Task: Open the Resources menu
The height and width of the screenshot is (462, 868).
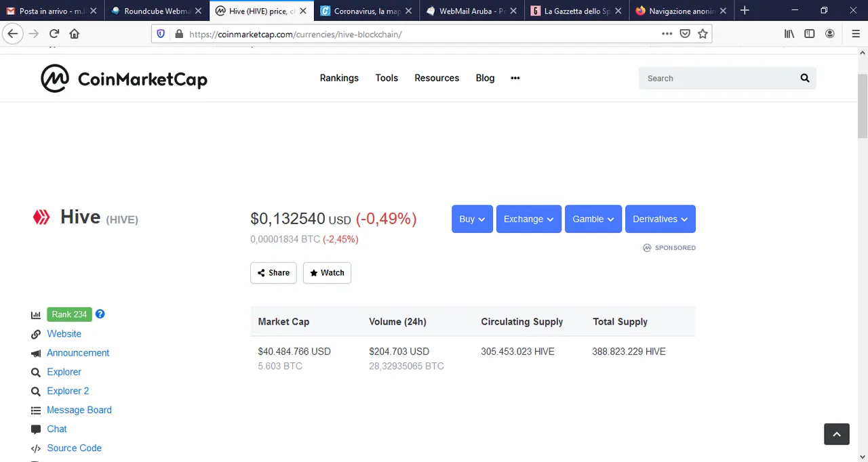Action: pyautogui.click(x=437, y=78)
